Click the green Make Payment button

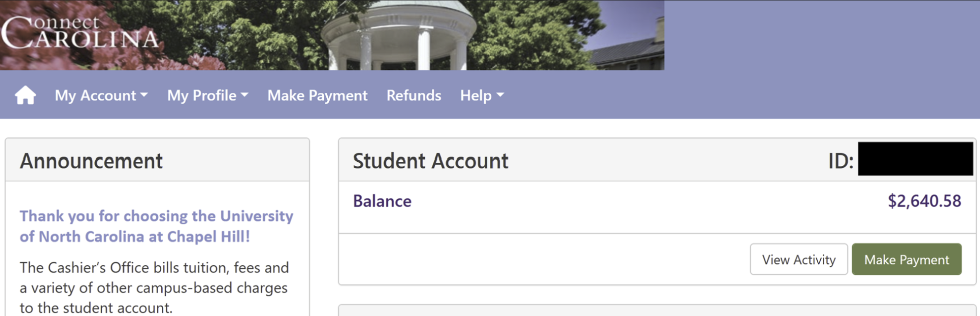pos(906,259)
